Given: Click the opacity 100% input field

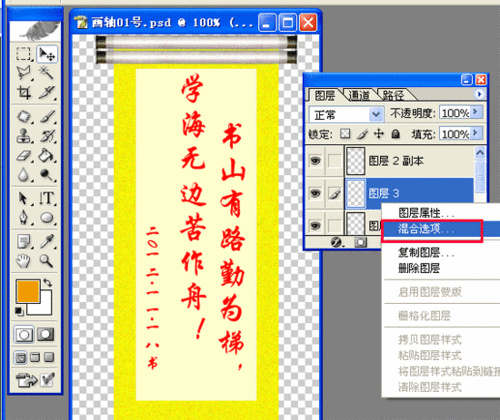Looking at the screenshot, I should click(x=455, y=113).
